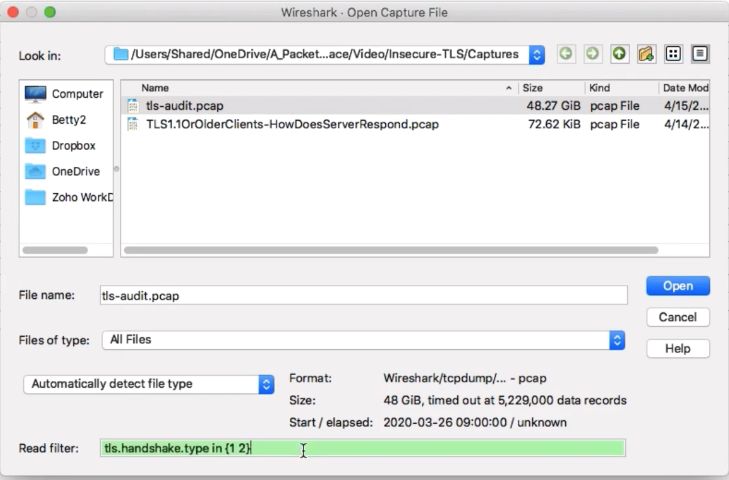The height and width of the screenshot is (480, 729).
Task: Switch to Detail View mode
Action: click(700, 54)
